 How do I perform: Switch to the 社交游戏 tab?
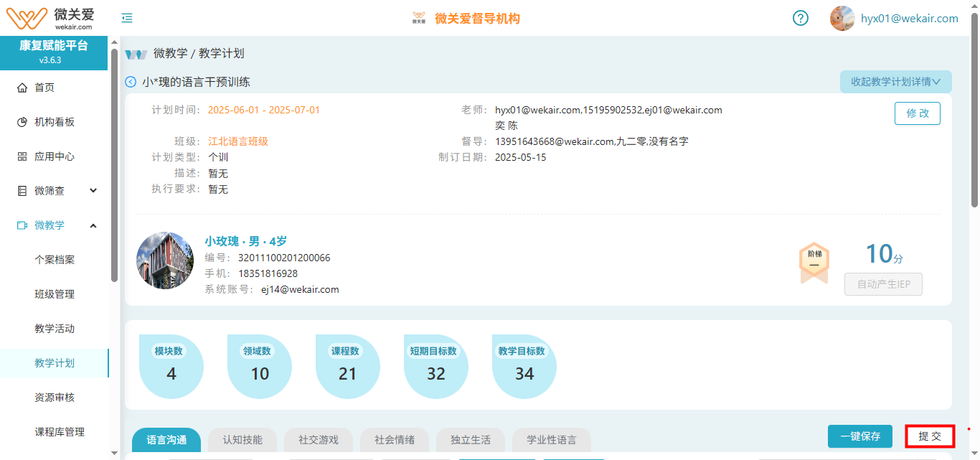[x=319, y=440]
